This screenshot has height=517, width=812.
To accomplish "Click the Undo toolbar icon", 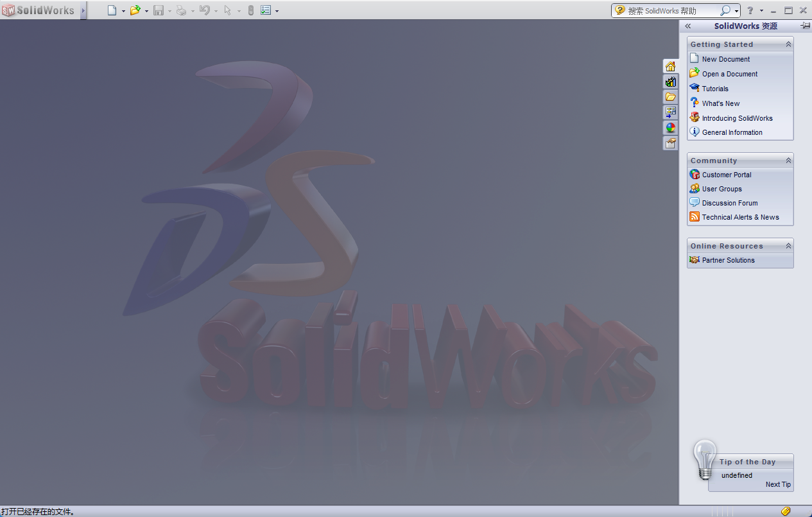I will pyautogui.click(x=205, y=10).
